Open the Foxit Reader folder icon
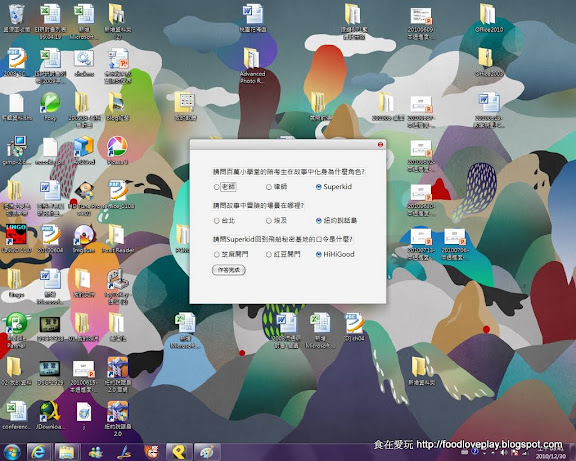Image resolution: width=576 pixels, height=461 pixels. (118, 239)
